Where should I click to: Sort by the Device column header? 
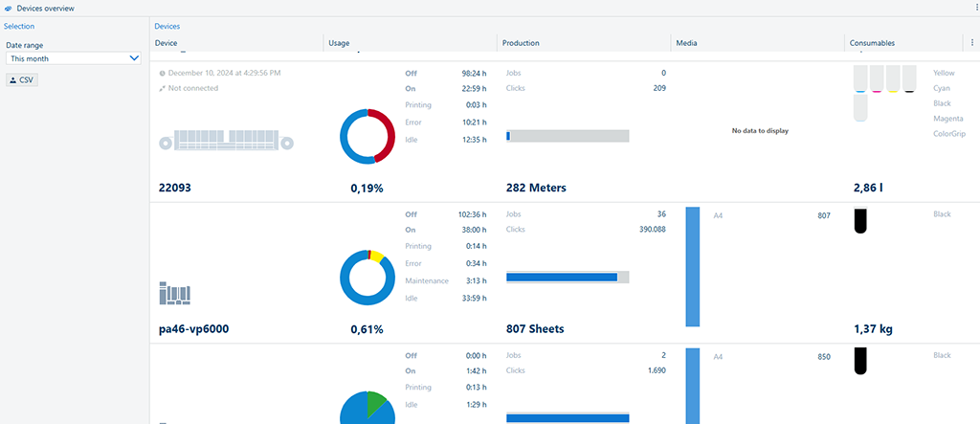pyautogui.click(x=166, y=43)
